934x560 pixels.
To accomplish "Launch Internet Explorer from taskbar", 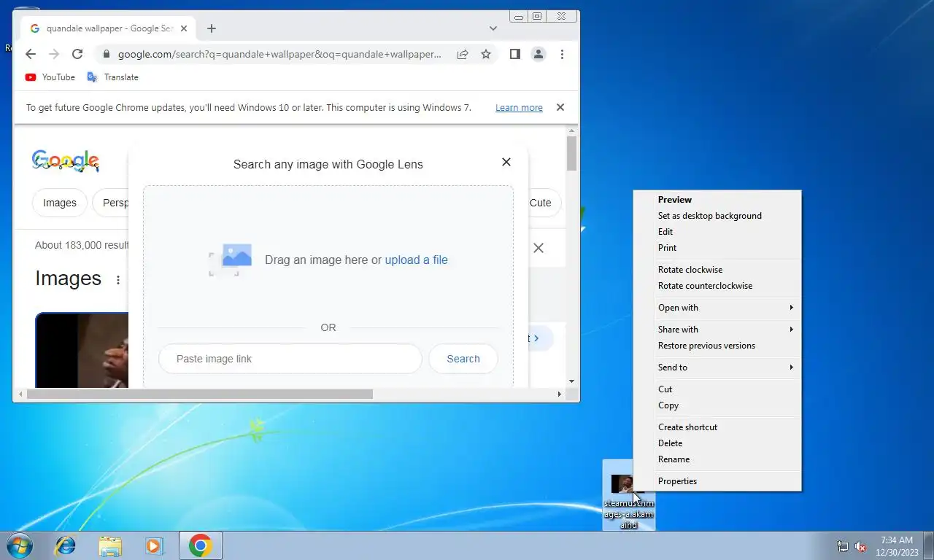I will click(66, 545).
